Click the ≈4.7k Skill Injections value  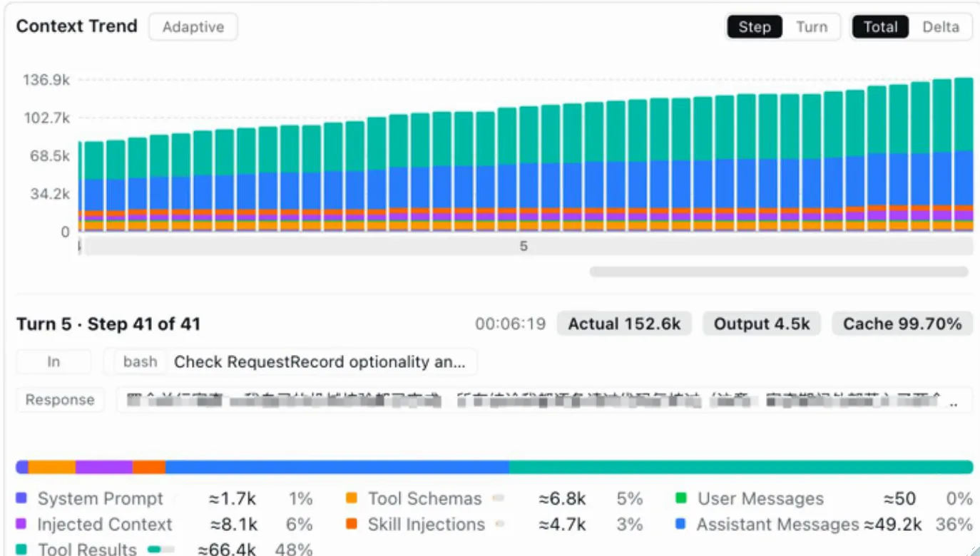(x=561, y=525)
